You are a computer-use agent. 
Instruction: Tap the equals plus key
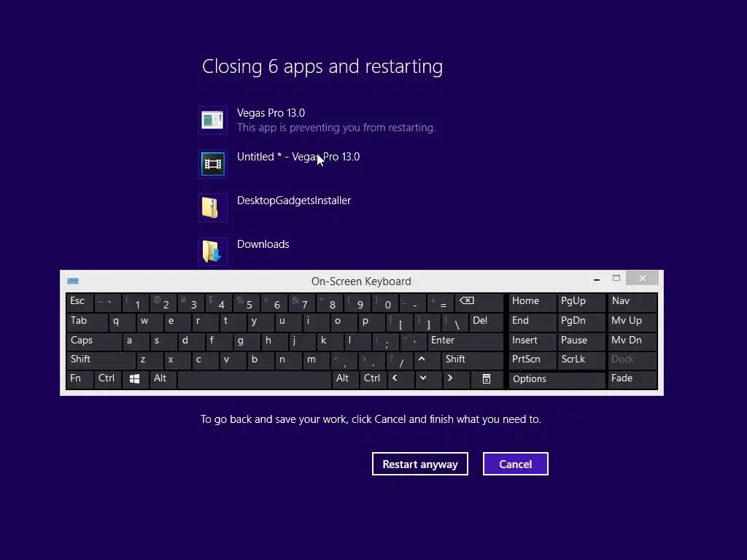pyautogui.click(x=440, y=303)
